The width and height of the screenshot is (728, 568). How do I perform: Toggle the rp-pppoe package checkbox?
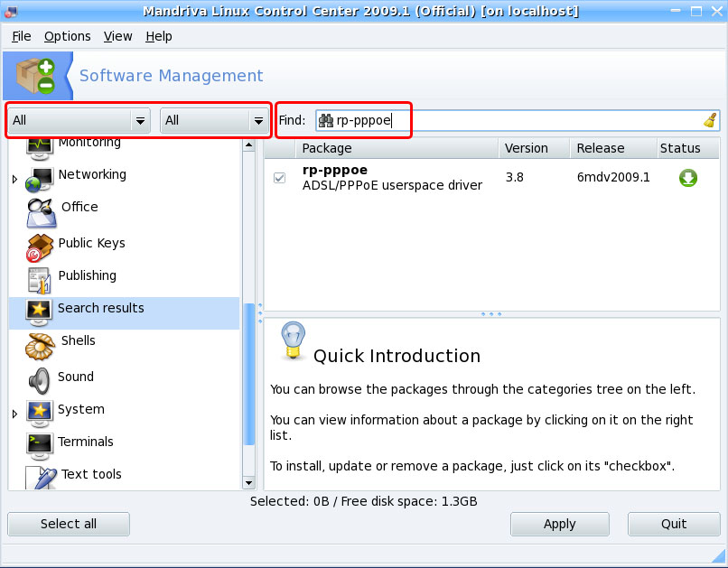click(279, 178)
